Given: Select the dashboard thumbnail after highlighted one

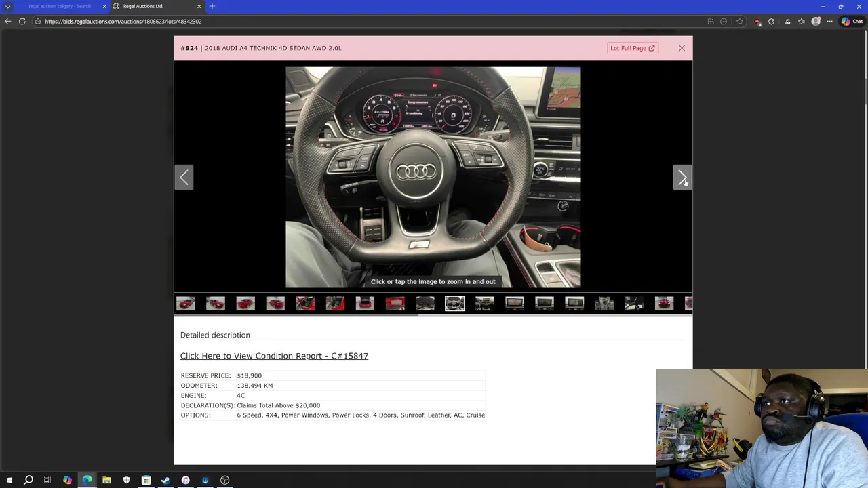Looking at the screenshot, I should pos(484,304).
